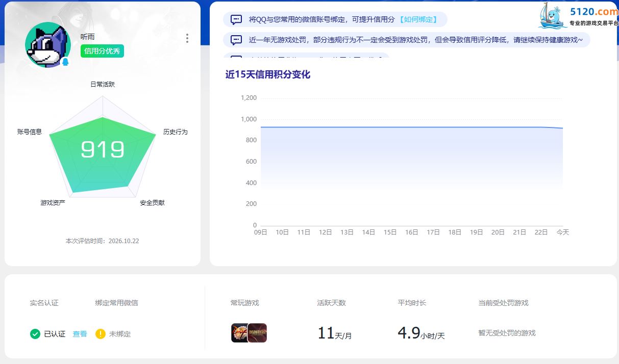Screen dimensions: 619x364
Task: Click the 游戏资产 radar label
Action: 53,202
